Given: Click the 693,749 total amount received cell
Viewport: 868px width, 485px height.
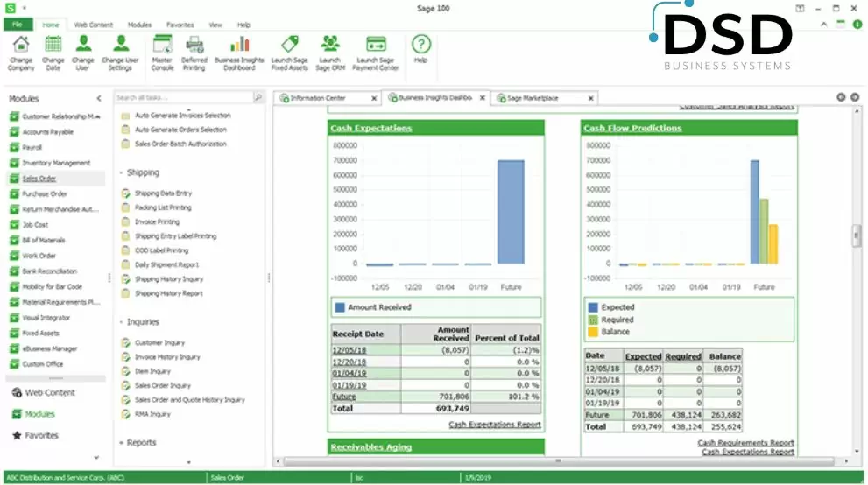Looking at the screenshot, I should coord(436,409).
